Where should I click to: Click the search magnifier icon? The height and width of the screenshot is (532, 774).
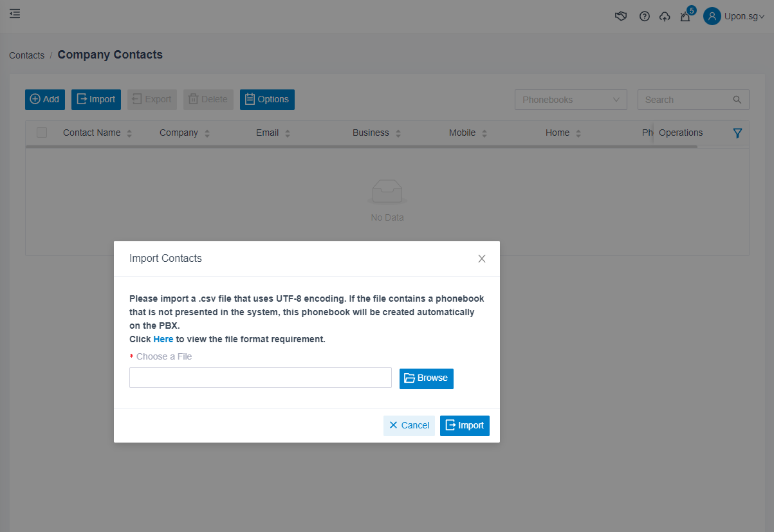point(737,100)
